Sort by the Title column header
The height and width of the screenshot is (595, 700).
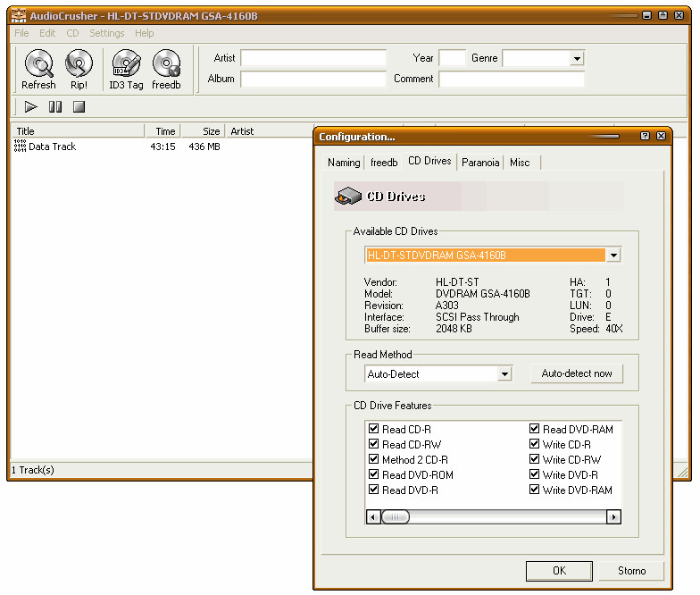point(78,130)
